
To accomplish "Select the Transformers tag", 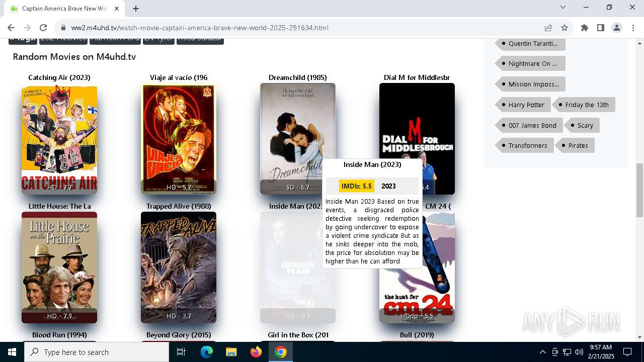I will pos(525,146).
